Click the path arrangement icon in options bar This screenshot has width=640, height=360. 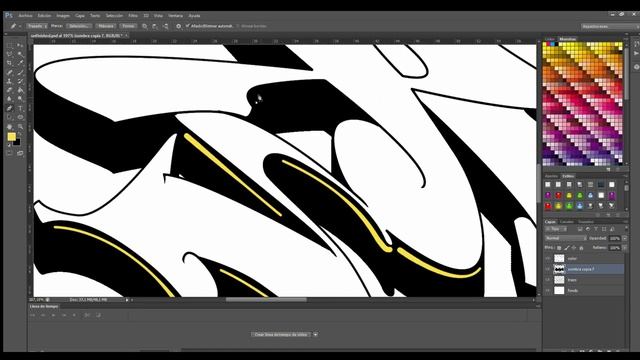[x=166, y=26]
